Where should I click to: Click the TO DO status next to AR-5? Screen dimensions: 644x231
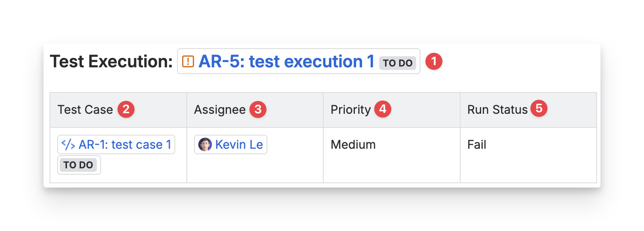pos(397,63)
